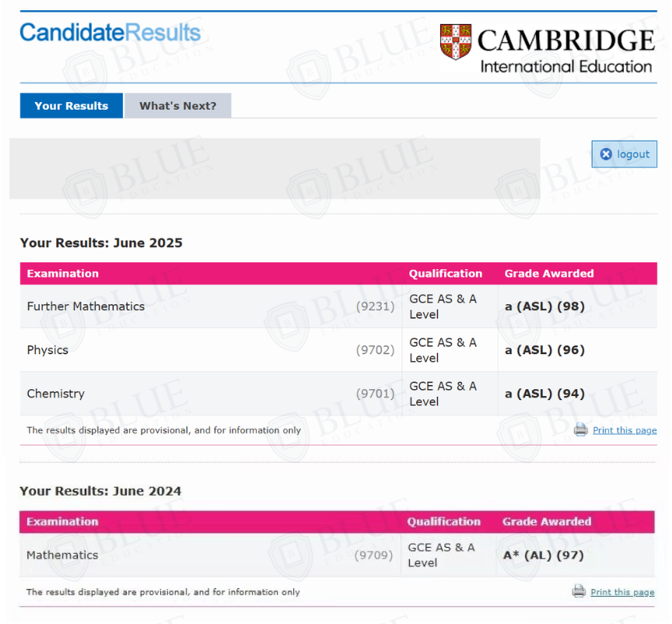
Task: Click Examination column header in June 2025 table
Action: (x=62, y=273)
